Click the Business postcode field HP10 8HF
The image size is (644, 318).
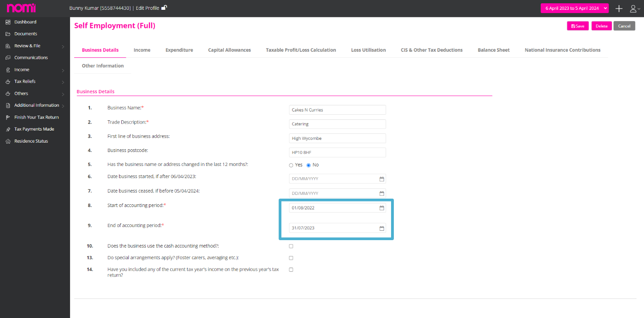337,152
